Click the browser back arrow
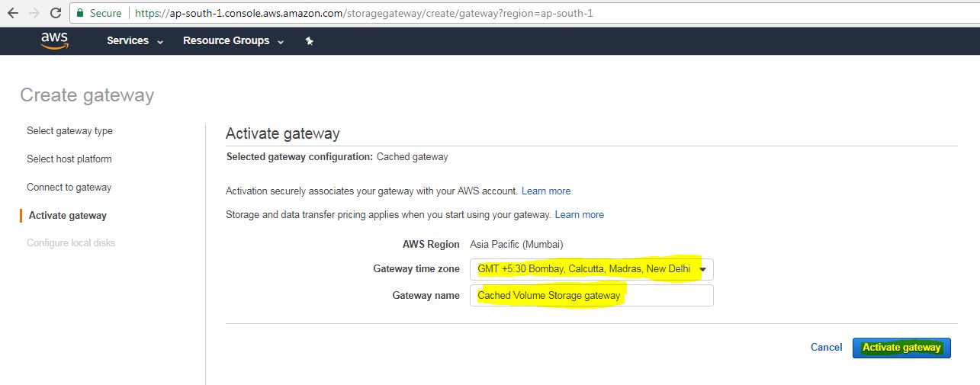980x385 pixels. (x=13, y=13)
